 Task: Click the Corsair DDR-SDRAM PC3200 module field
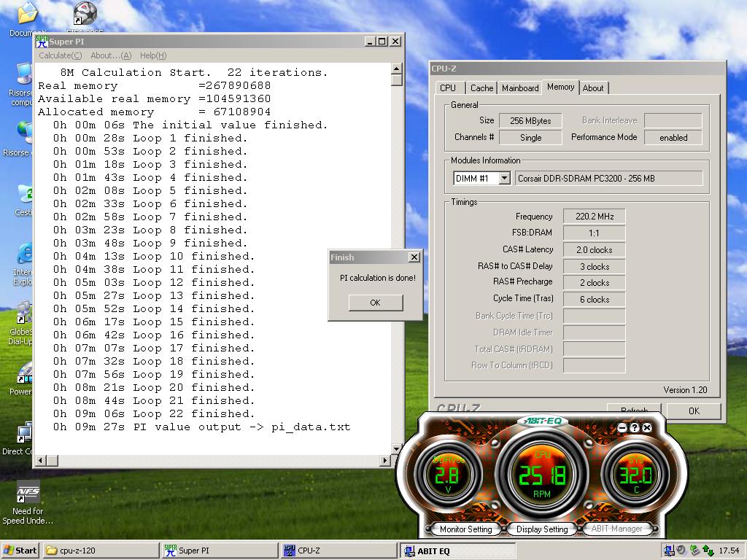[608, 179]
